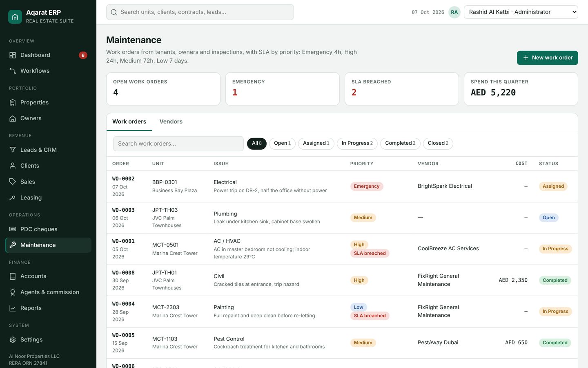Screen dimensions: 588x368
Task: Click the New work order button
Action: tap(548, 58)
